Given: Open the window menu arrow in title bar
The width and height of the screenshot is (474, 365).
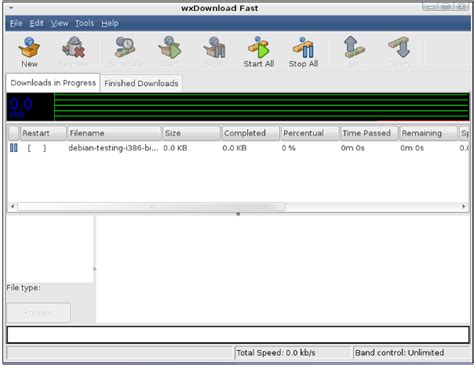Looking at the screenshot, I should [11, 7].
